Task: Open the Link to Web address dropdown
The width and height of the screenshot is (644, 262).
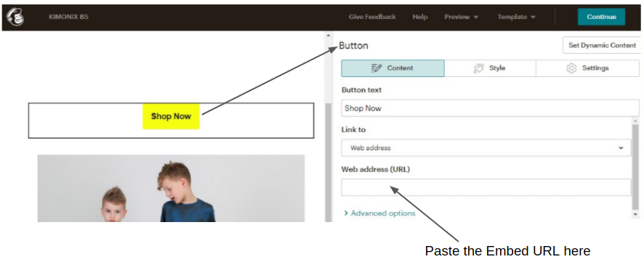Action: (x=486, y=147)
